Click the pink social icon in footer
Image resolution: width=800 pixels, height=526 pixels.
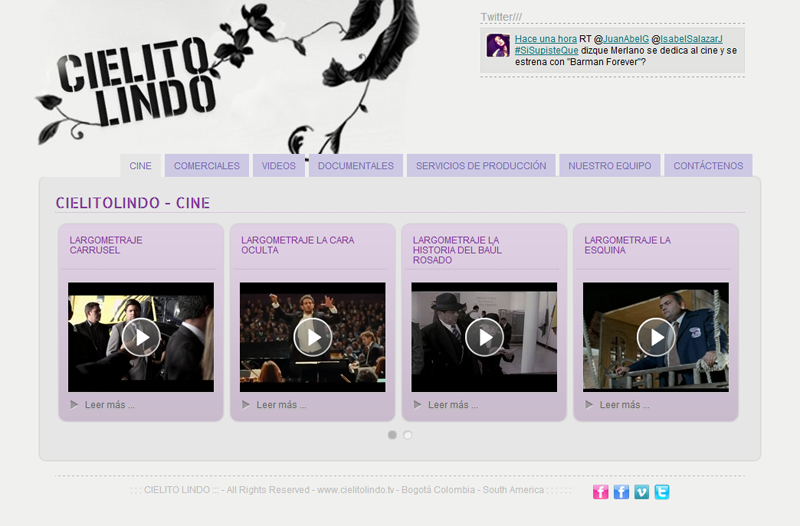(600, 491)
